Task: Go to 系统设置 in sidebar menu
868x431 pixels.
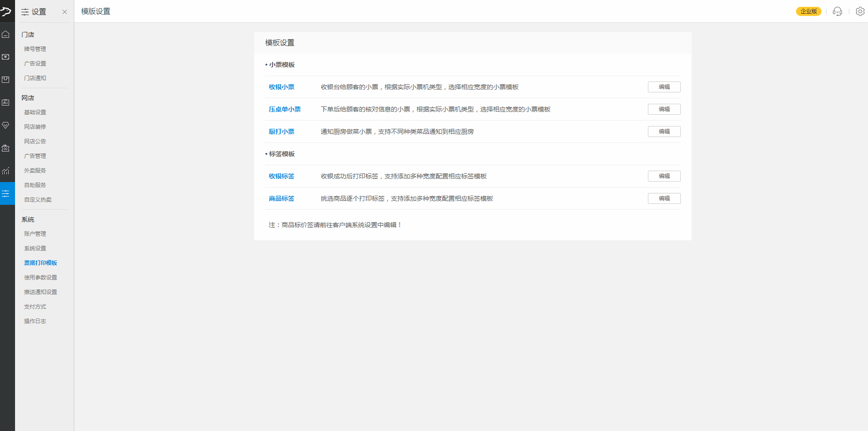Action: pyautogui.click(x=35, y=248)
